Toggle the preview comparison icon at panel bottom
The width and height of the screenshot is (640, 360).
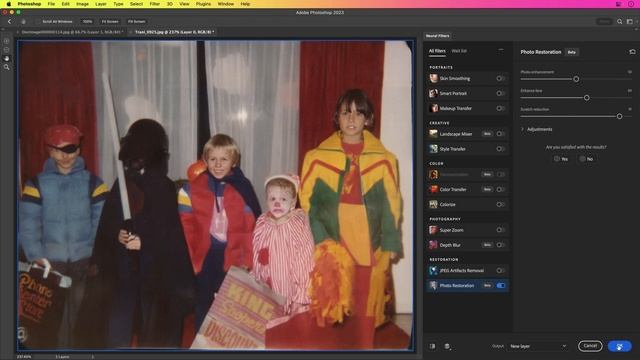click(432, 346)
